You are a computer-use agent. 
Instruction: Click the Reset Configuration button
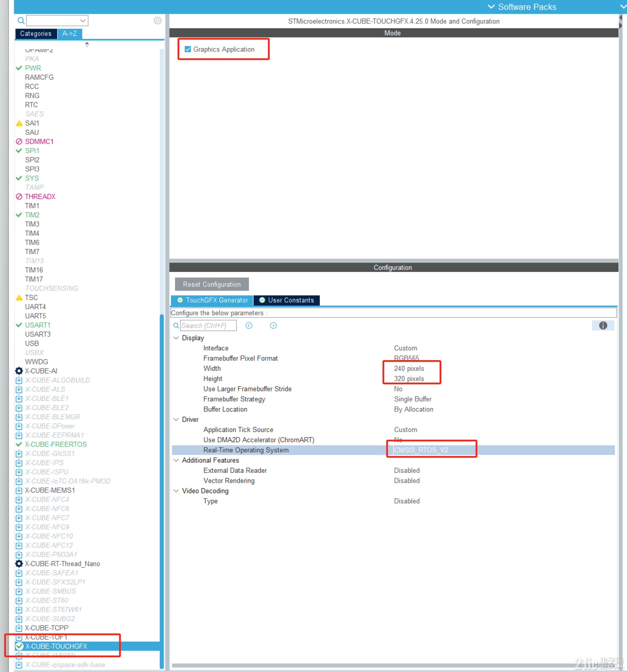coord(212,284)
